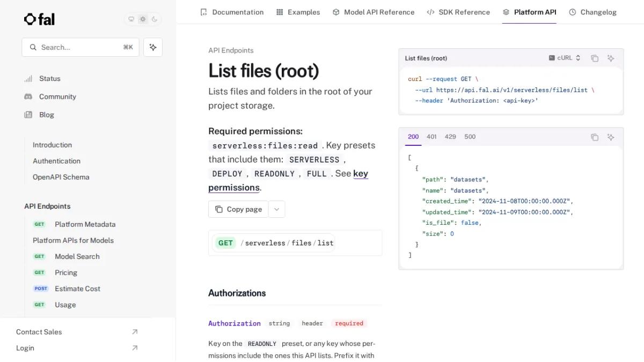
Task: Click the /serverless/files/list endpoint path
Action: point(287,243)
